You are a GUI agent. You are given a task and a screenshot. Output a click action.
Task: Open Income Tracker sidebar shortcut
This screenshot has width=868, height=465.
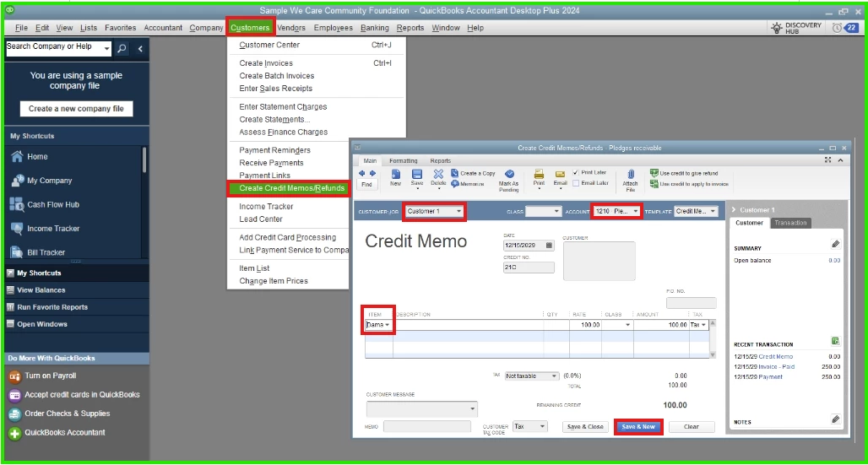pos(45,228)
